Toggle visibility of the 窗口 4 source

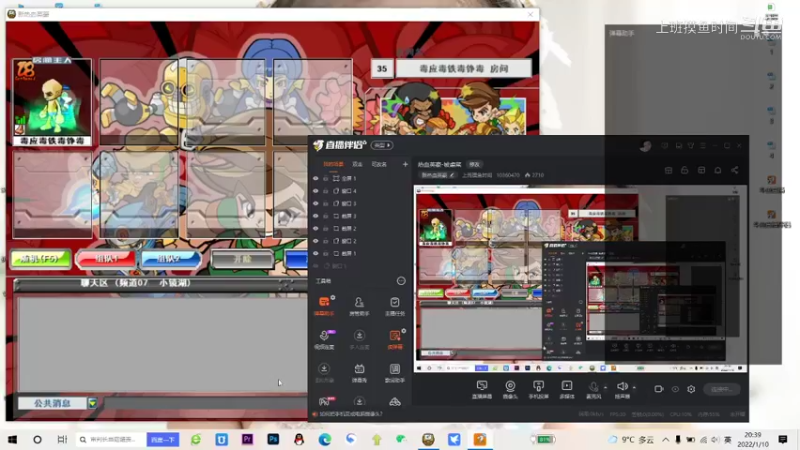(315, 191)
